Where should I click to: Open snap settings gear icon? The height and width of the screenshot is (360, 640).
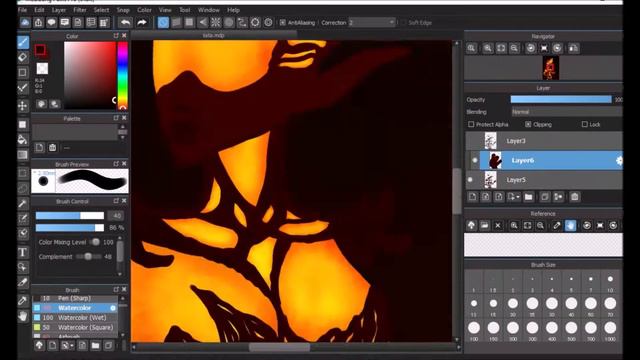pyautogui.click(x=268, y=22)
